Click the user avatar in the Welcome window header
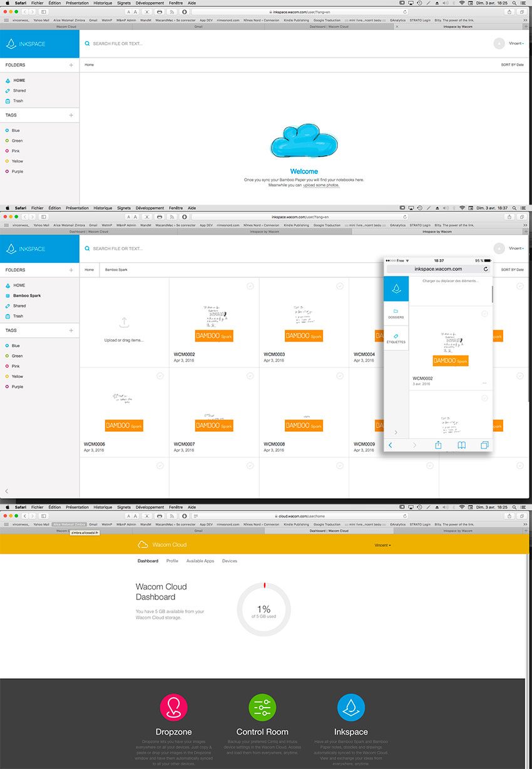The image size is (532, 769). coord(499,43)
